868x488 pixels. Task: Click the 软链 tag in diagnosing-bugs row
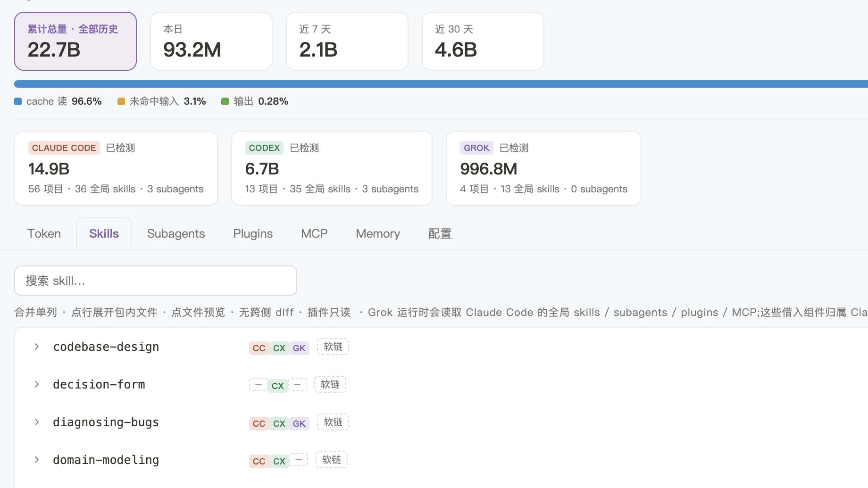click(333, 422)
